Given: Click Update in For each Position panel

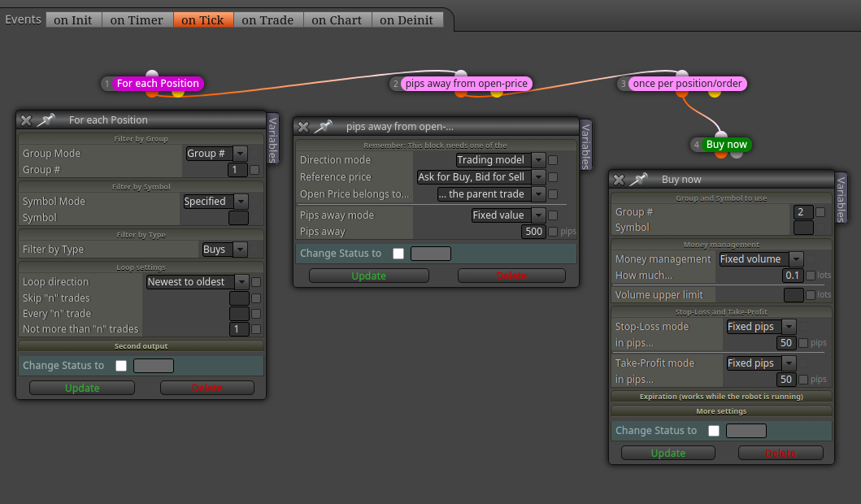Looking at the screenshot, I should pyautogui.click(x=82, y=388).
